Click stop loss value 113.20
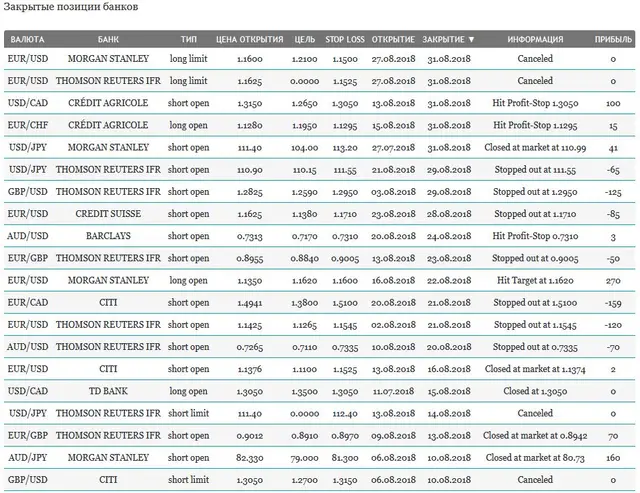Image resolution: width=640 pixels, height=493 pixels. tap(345, 148)
